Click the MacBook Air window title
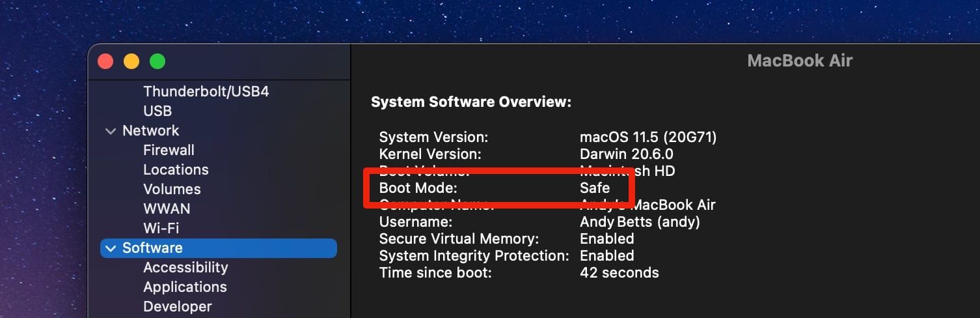980x318 pixels. click(x=800, y=61)
